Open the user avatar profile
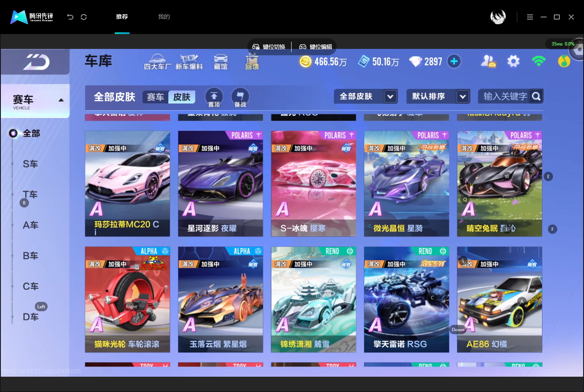The width and height of the screenshot is (584, 392). click(498, 17)
